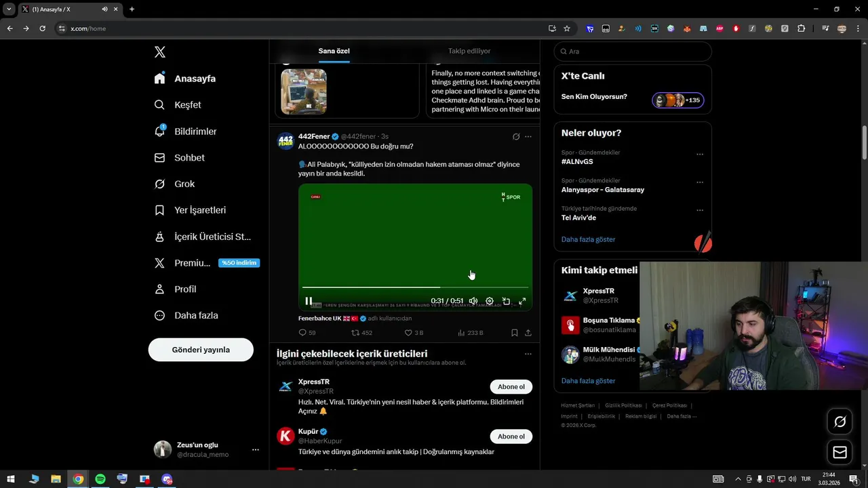Open new browser tab
Viewport: 868px width, 488px height.
pyautogui.click(x=132, y=9)
